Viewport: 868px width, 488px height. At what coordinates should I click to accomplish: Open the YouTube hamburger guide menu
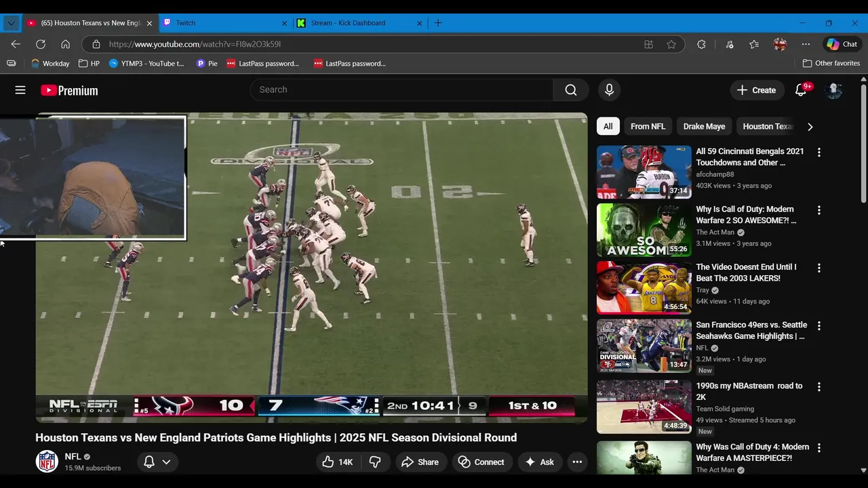(x=20, y=90)
